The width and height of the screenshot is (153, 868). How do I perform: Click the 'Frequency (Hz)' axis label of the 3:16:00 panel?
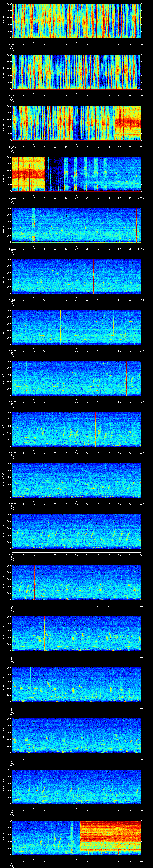tap(3, 21)
